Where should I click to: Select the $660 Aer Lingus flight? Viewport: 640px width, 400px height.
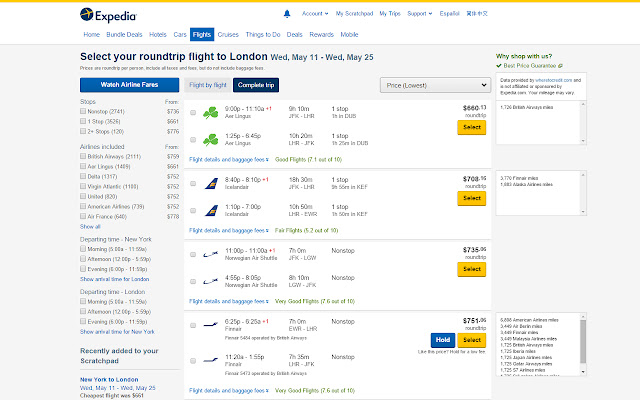click(x=472, y=128)
